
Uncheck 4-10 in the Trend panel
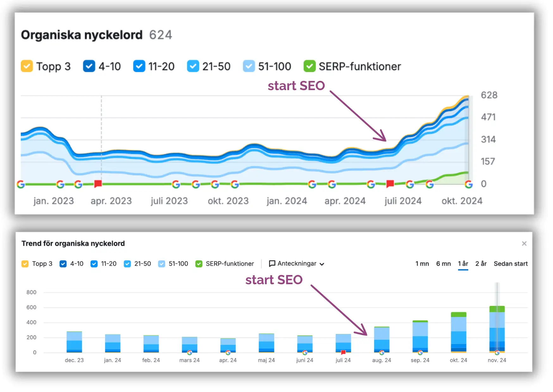pyautogui.click(x=63, y=264)
